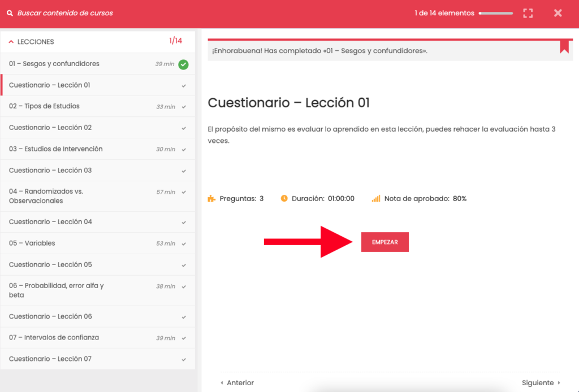Image resolution: width=579 pixels, height=392 pixels.
Task: Click the puzzle-piece Preguntas icon
Action: pyautogui.click(x=211, y=199)
